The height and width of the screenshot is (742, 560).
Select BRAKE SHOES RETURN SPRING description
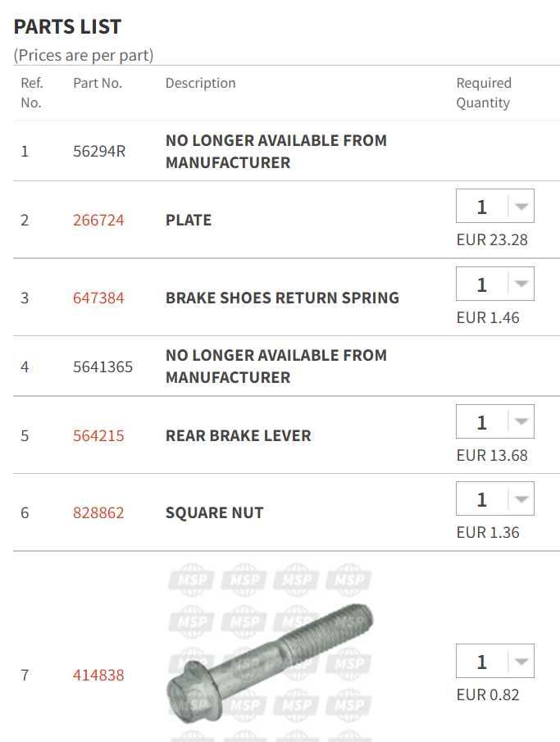click(x=282, y=298)
